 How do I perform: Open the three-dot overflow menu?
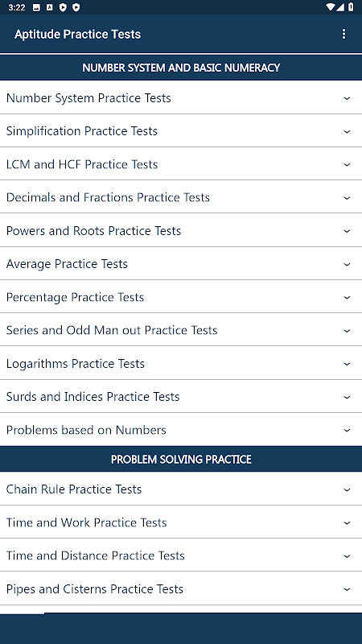pyautogui.click(x=343, y=34)
